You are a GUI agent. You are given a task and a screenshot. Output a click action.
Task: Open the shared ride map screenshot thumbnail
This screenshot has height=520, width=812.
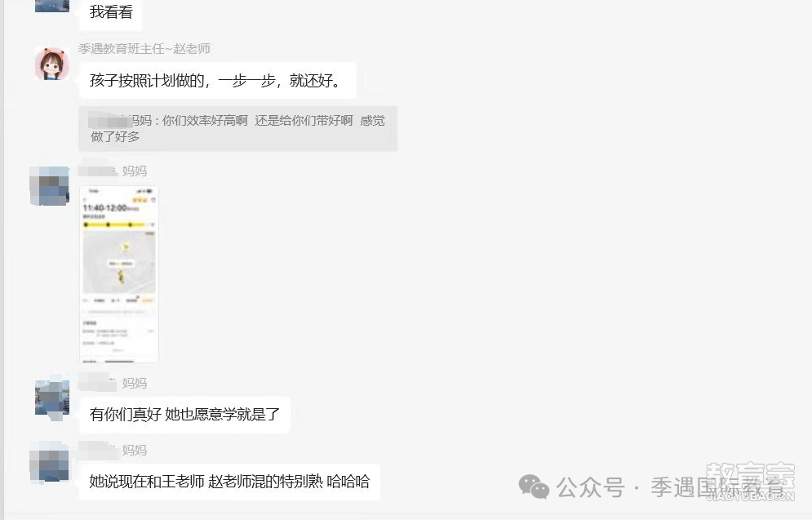[x=119, y=274]
